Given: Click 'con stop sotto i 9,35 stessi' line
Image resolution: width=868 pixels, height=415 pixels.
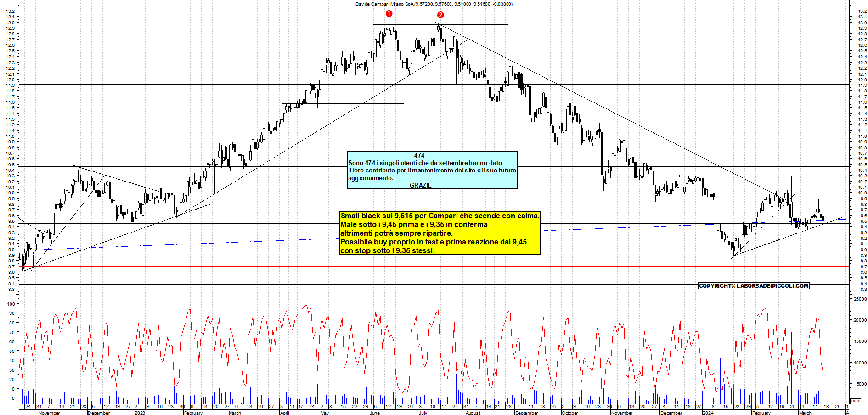Looking at the screenshot, I should 387,250.
